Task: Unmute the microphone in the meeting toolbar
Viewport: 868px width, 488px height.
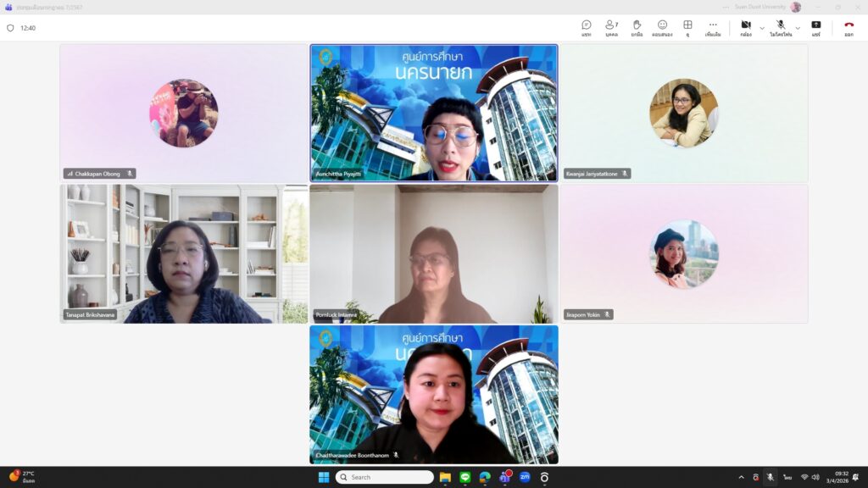Action: click(x=780, y=27)
